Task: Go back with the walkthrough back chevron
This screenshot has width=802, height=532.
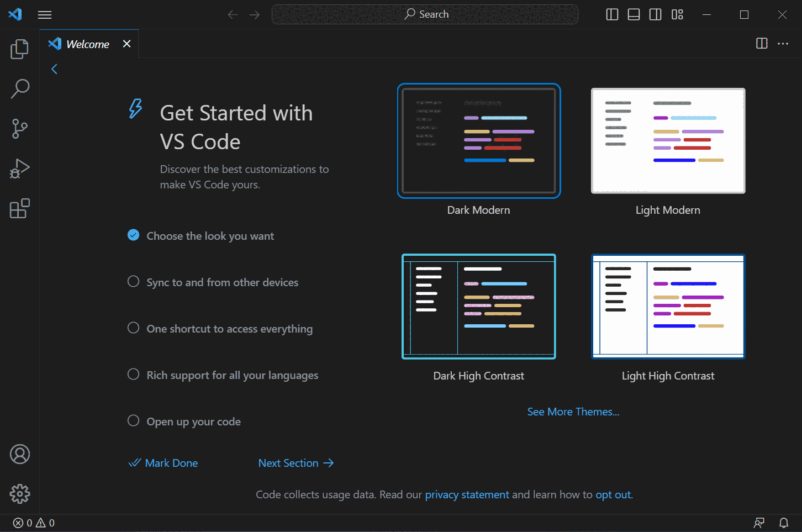Action: pyautogui.click(x=54, y=69)
